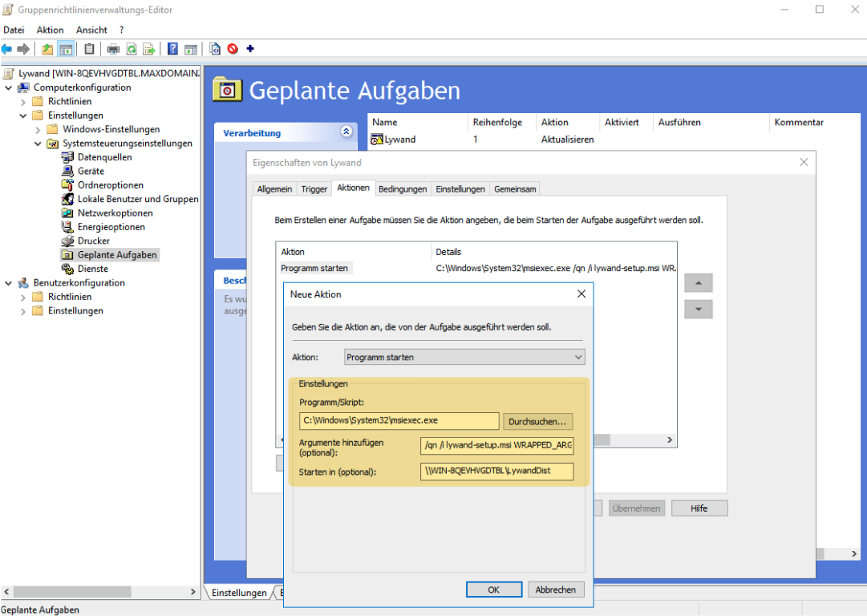Confirm Neue Aktion with OK
This screenshot has width=867, height=616.
pyautogui.click(x=494, y=590)
